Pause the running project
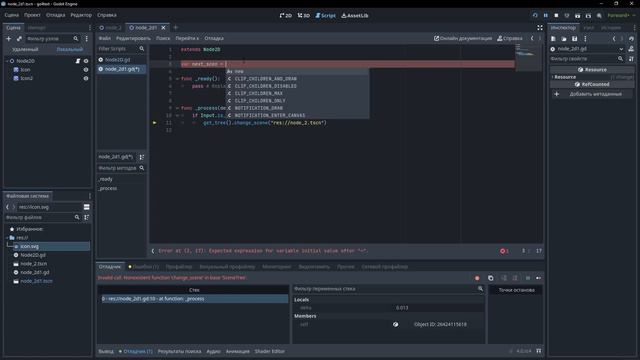This screenshot has height=360, width=640. [546, 16]
